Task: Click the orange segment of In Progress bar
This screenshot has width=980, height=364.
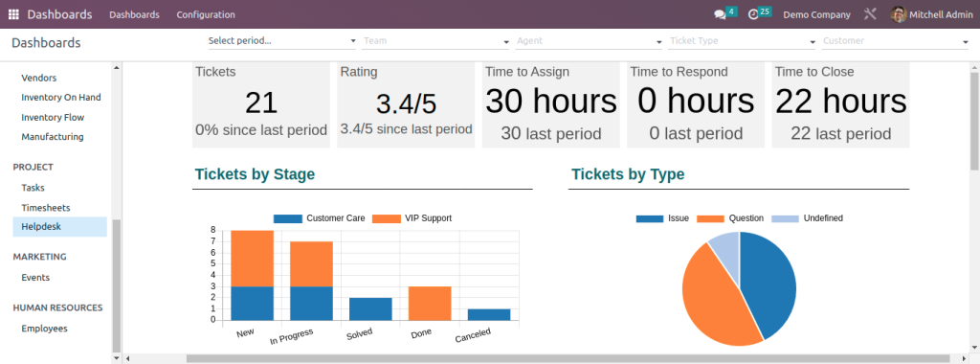Action: click(x=311, y=264)
